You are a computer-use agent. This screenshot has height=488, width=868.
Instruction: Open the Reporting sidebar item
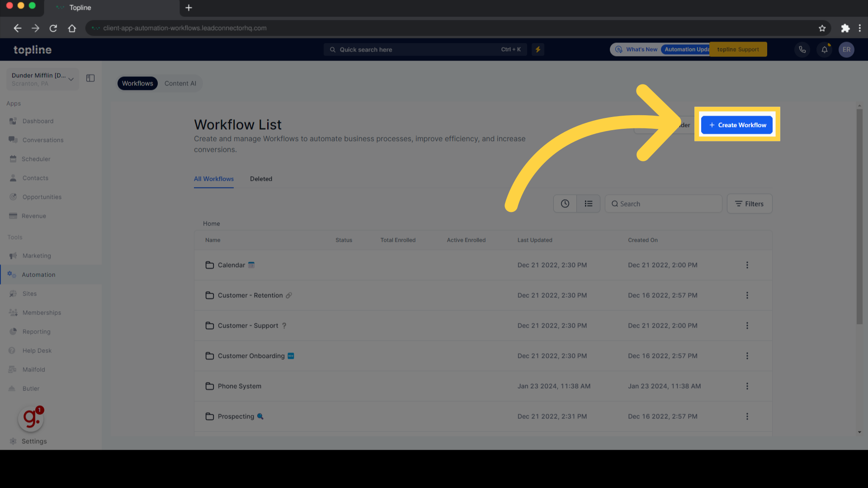click(x=36, y=332)
